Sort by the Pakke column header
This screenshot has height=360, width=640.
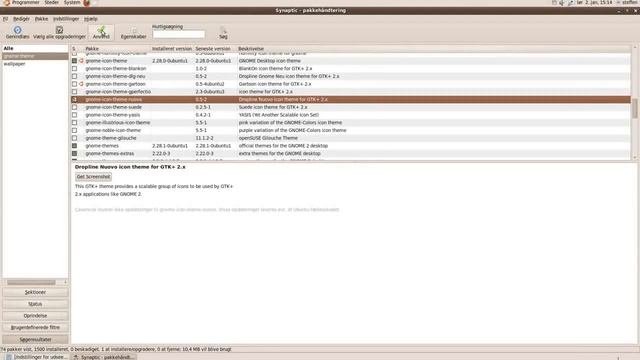[117, 49]
